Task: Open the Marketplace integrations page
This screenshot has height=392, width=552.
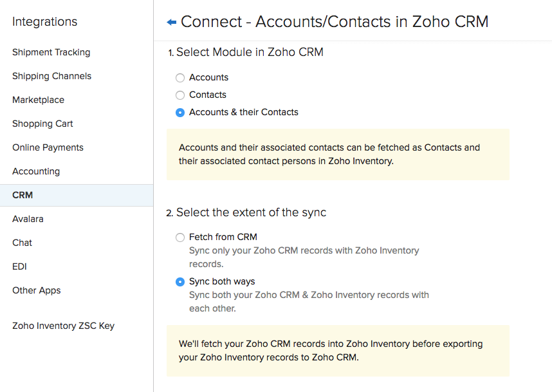Action: click(x=38, y=100)
